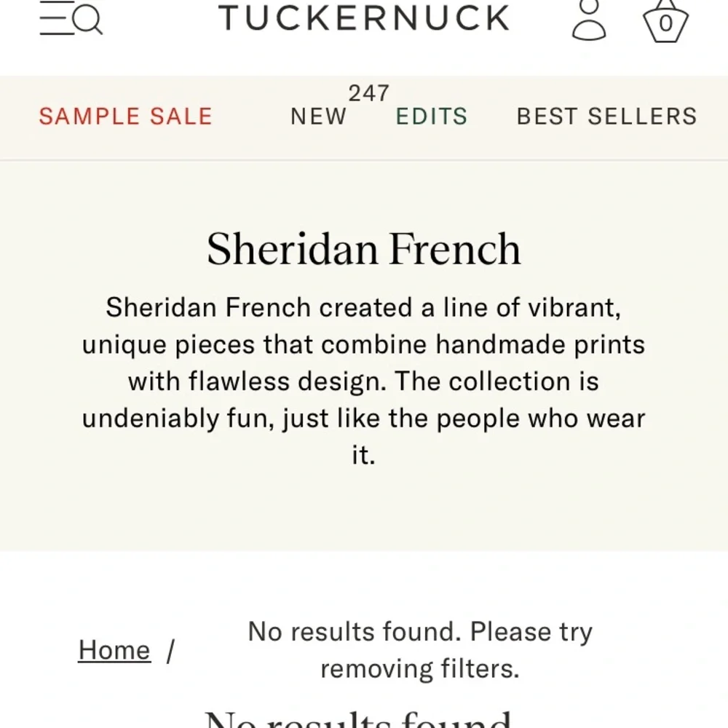Click the Sheridan French page heading
The image size is (728, 728).
click(364, 249)
